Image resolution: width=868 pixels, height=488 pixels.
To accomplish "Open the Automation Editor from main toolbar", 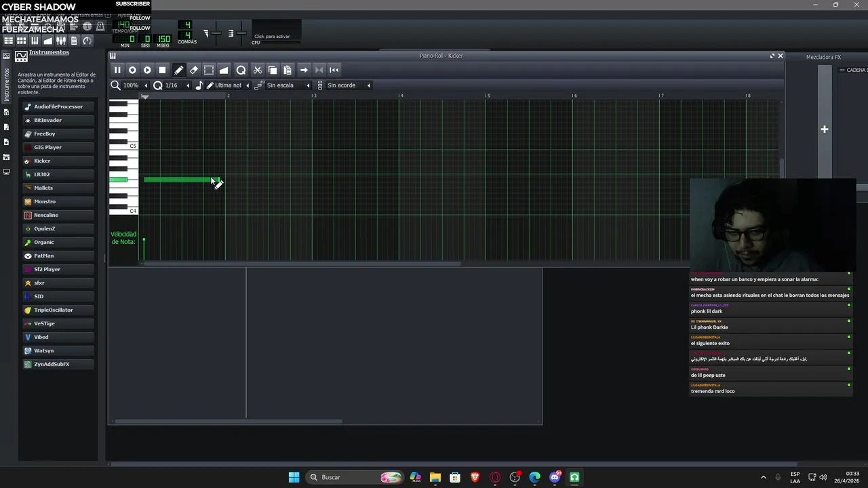I will click(x=47, y=41).
